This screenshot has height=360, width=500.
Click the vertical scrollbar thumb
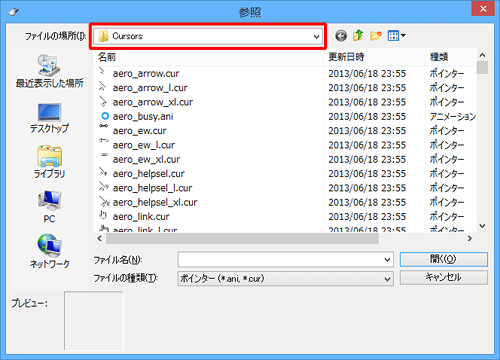point(482,67)
